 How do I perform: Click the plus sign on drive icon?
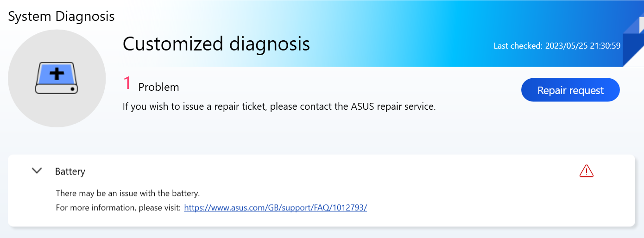(x=57, y=74)
